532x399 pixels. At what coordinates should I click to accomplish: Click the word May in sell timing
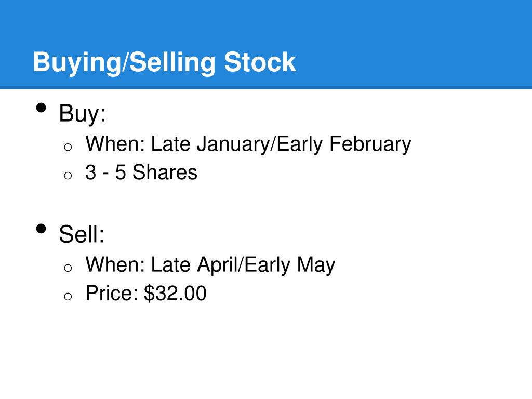(x=316, y=265)
